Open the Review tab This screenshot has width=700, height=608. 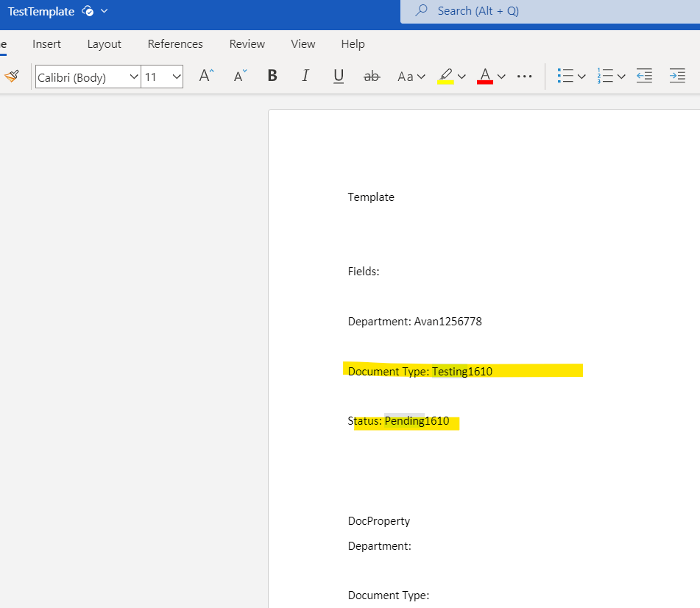(247, 43)
